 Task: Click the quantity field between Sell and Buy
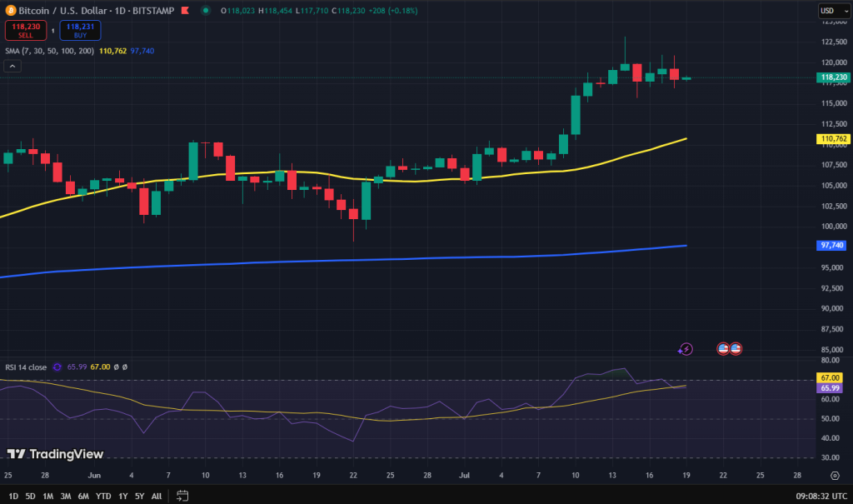52,30
